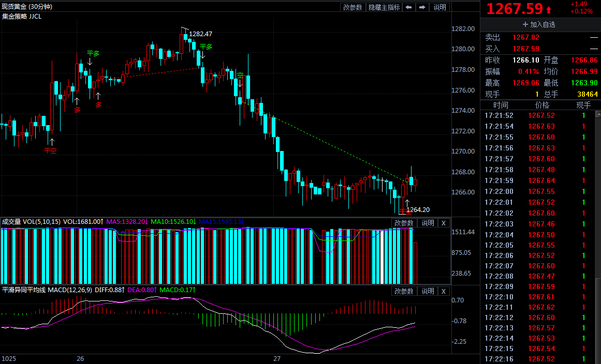Close the MACD indicator panel with X
This screenshot has height=364, width=601.
click(x=443, y=291)
